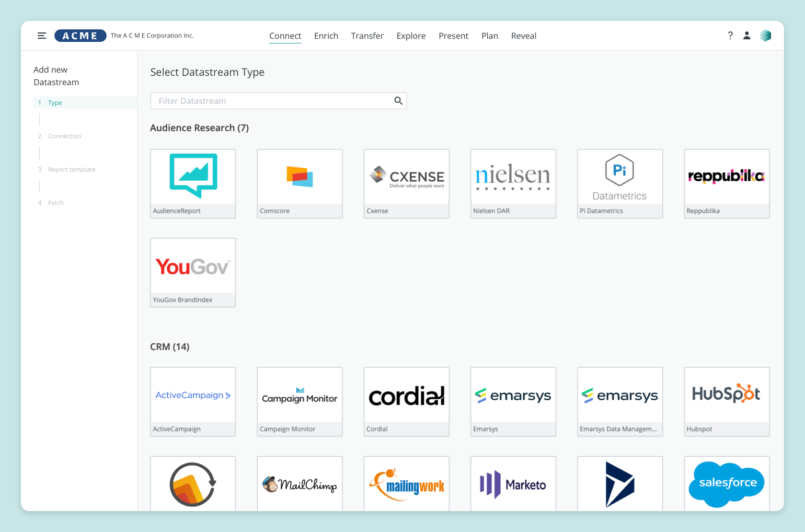
Task: Switch to the Enrich tab
Action: [x=326, y=36]
